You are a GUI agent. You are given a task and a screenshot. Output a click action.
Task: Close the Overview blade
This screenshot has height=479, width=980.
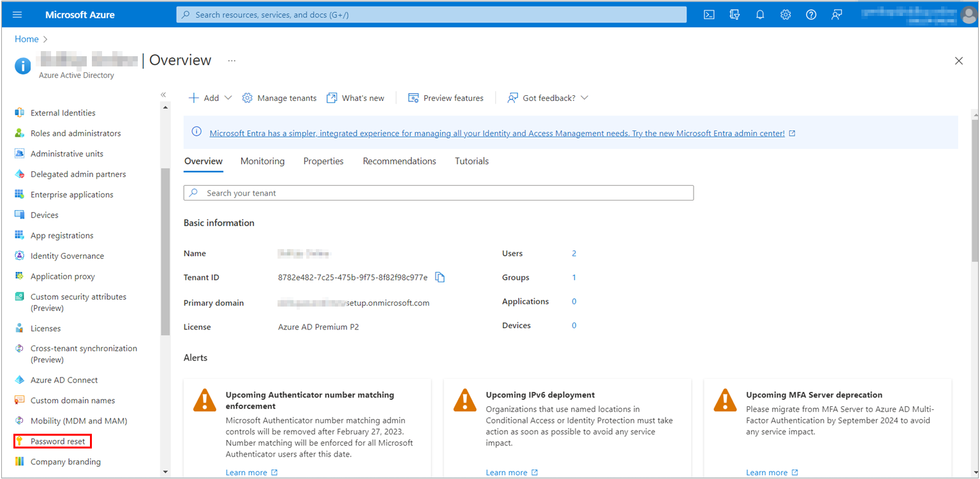(958, 61)
